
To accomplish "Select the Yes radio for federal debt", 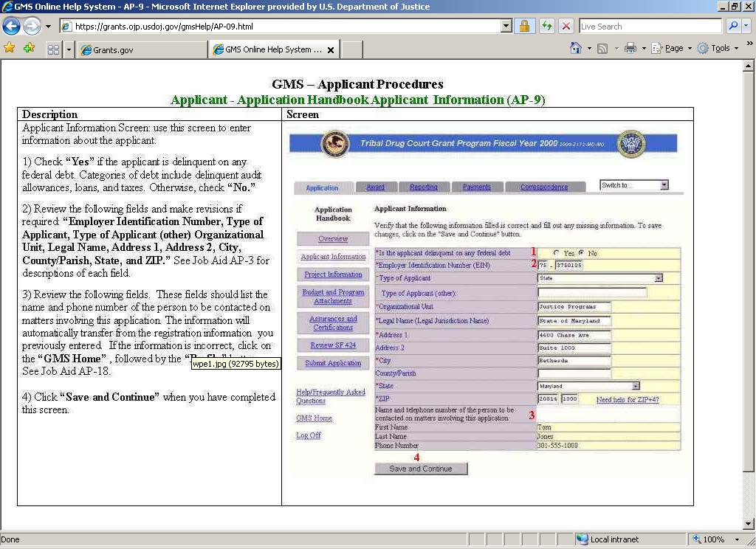I will tap(556, 253).
